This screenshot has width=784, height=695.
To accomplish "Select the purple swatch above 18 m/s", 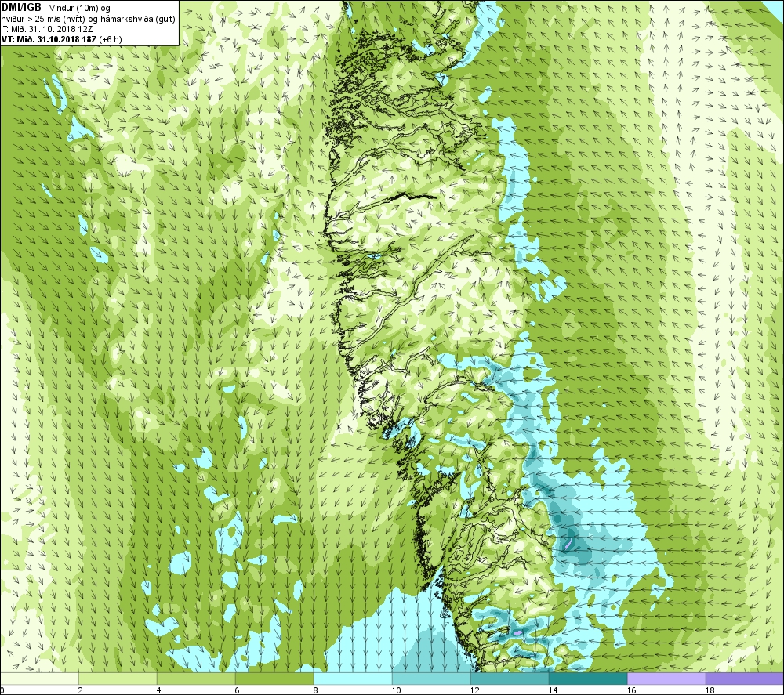I will [x=745, y=678].
